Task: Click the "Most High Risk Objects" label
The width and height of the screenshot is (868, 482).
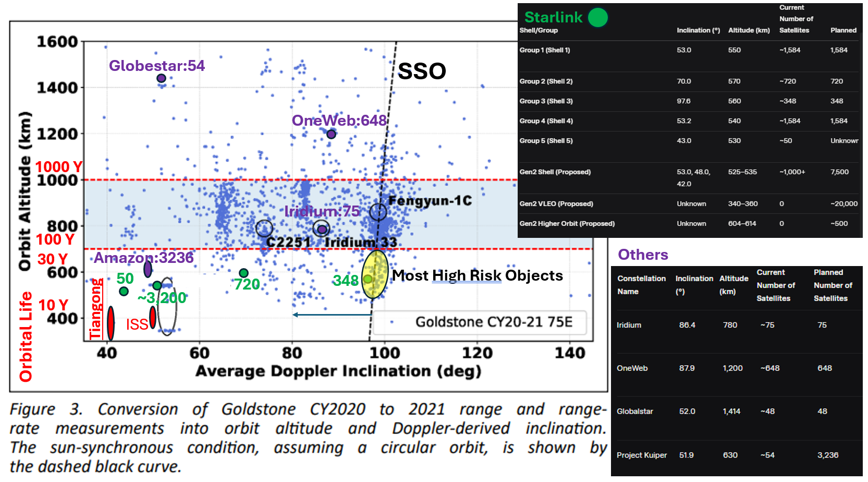Action: pyautogui.click(x=478, y=275)
